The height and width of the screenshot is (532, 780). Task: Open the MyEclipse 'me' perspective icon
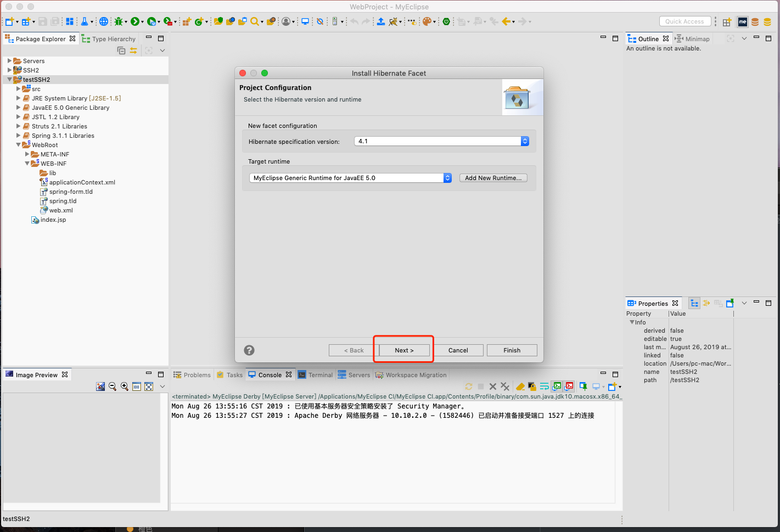[x=743, y=22]
